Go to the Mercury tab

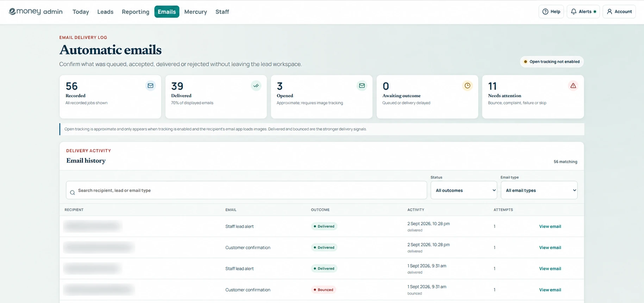195,12
